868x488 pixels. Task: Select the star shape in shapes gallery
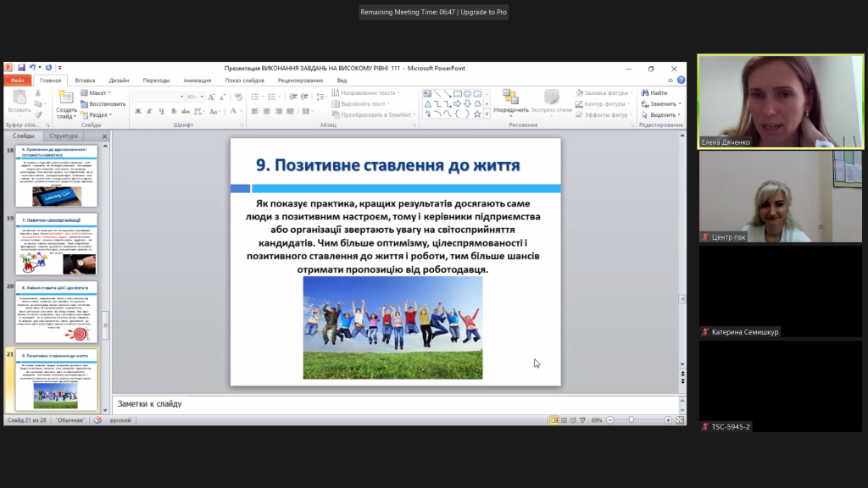tap(477, 114)
